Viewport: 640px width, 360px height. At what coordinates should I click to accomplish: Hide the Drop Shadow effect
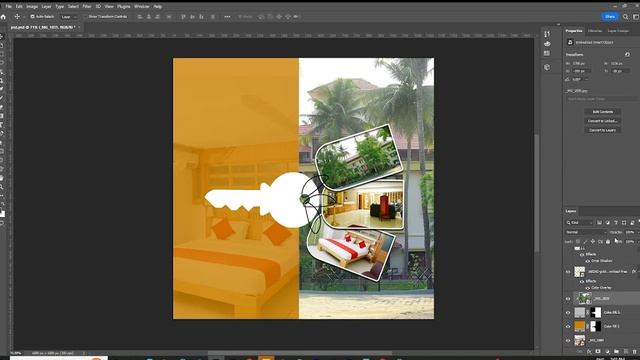click(x=588, y=261)
